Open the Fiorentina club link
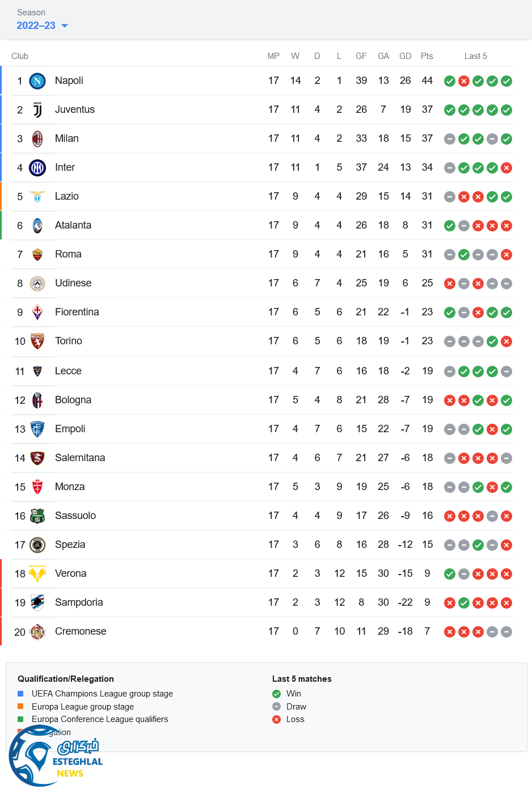The image size is (532, 802). coord(77,312)
